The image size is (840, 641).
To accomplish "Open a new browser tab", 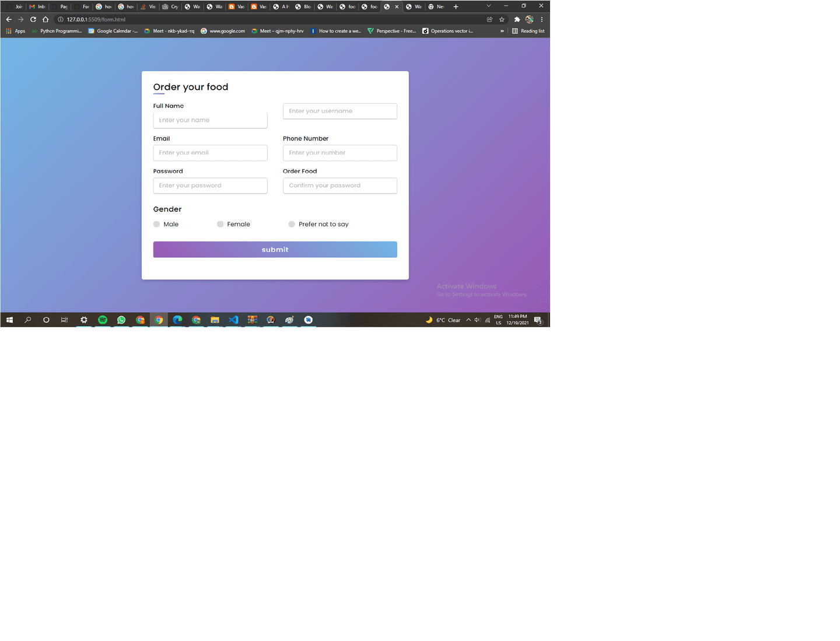I will (456, 6).
